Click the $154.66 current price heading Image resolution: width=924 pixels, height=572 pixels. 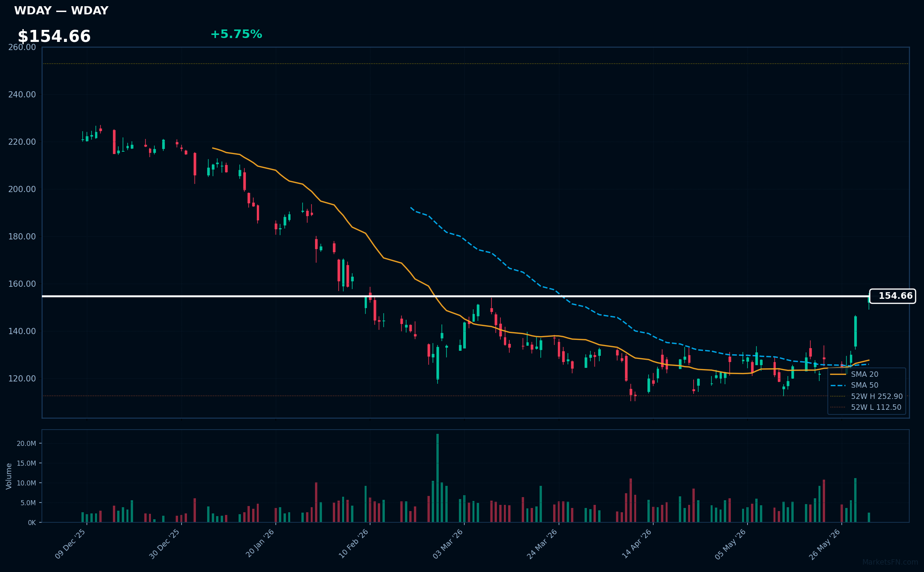(x=54, y=36)
